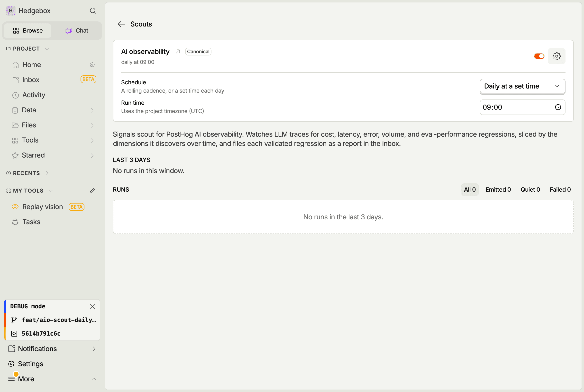584x392 pixels.
Task: Expand the Data section
Action: coord(52,110)
